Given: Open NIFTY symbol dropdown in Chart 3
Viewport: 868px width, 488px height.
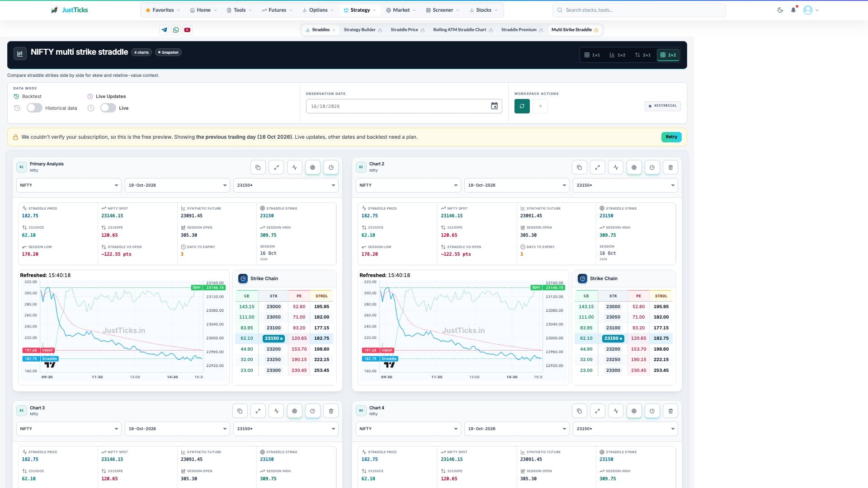Looking at the screenshot, I should (x=69, y=429).
